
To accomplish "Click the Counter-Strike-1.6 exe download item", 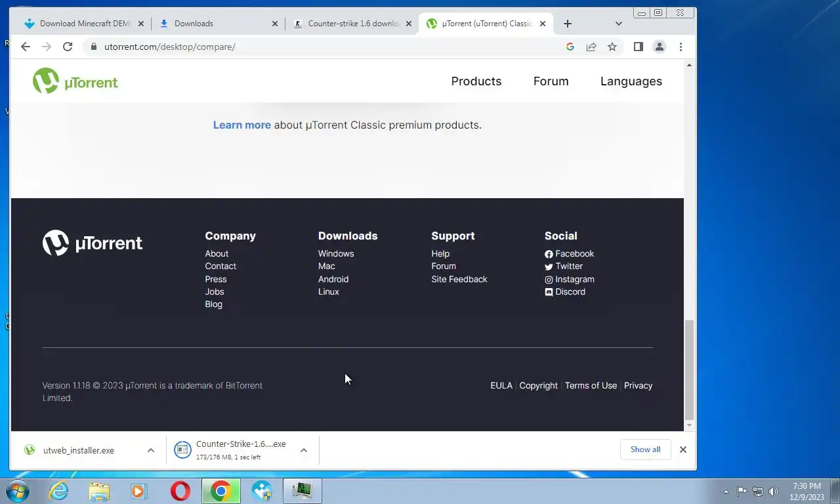I will point(230,450).
